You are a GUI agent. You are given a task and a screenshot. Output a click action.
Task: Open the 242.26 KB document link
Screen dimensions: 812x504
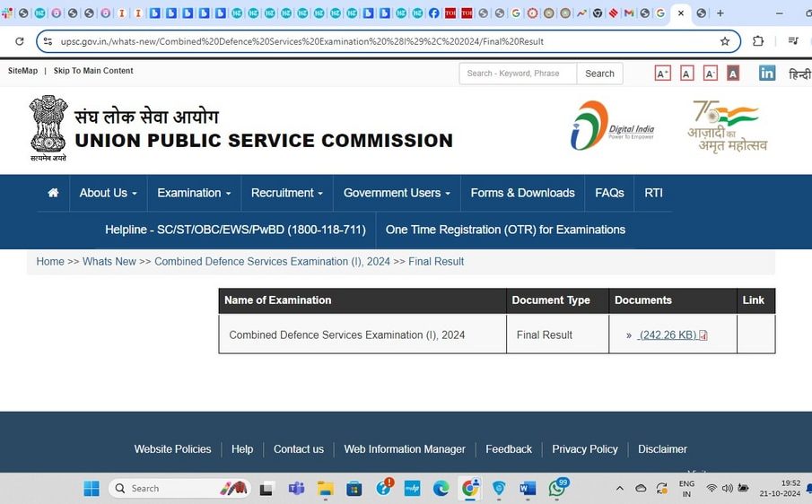668,335
